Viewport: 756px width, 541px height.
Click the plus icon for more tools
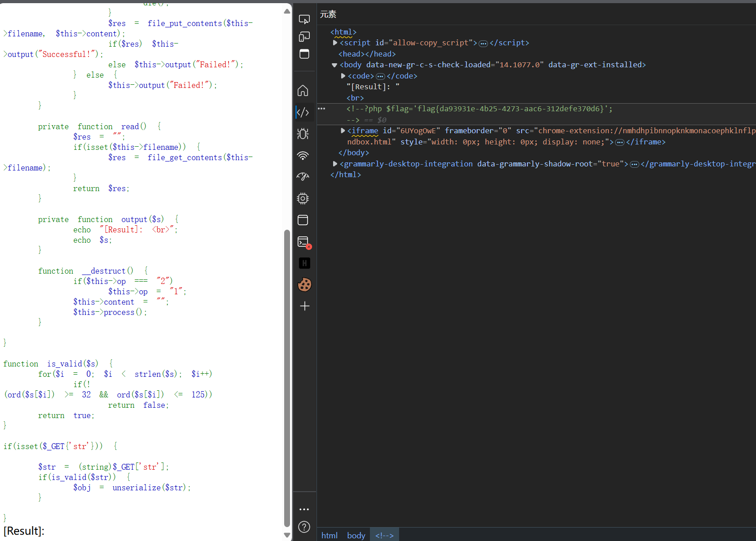tap(304, 306)
